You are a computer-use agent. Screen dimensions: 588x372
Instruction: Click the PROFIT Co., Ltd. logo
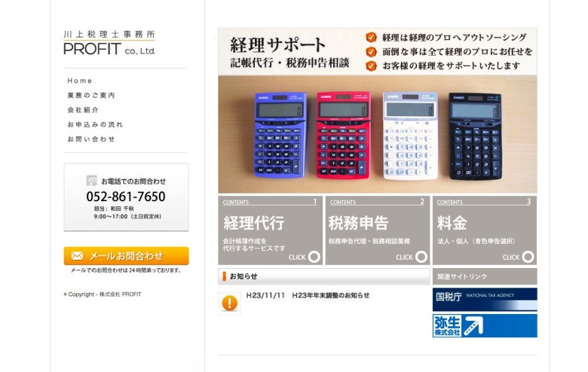click(109, 43)
